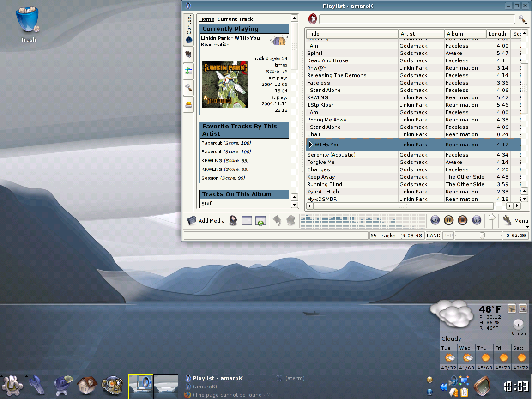
Task: Select the P5hng Me A*wy track
Action: pyautogui.click(x=413, y=120)
